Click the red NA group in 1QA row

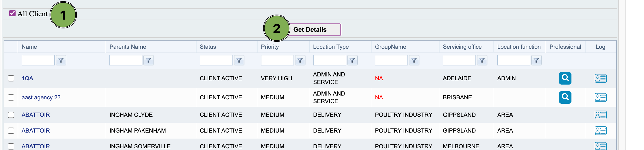(379, 78)
